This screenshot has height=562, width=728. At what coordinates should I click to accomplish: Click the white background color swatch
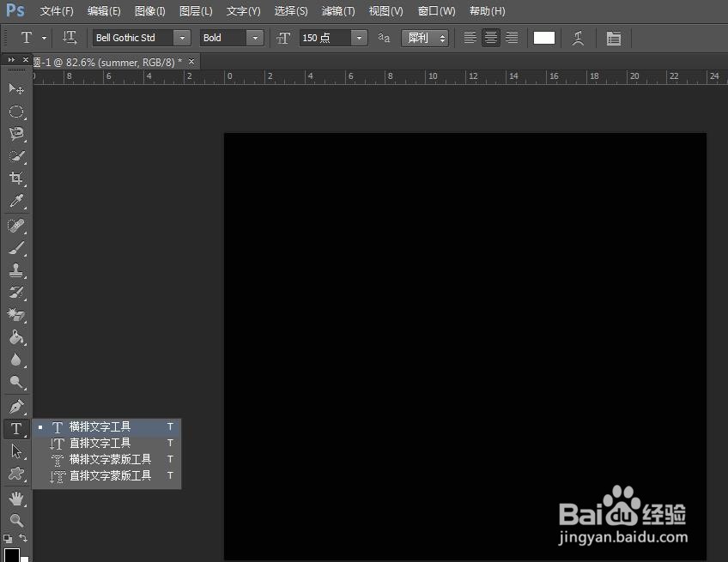pos(25,559)
